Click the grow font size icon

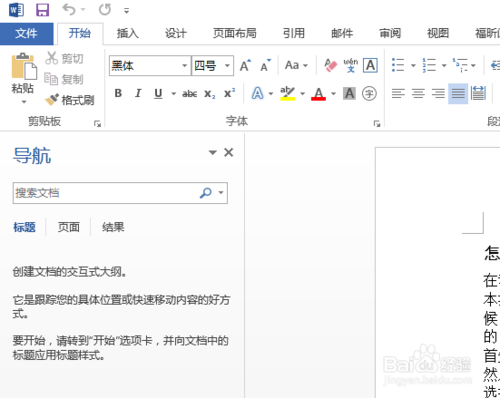(245, 65)
